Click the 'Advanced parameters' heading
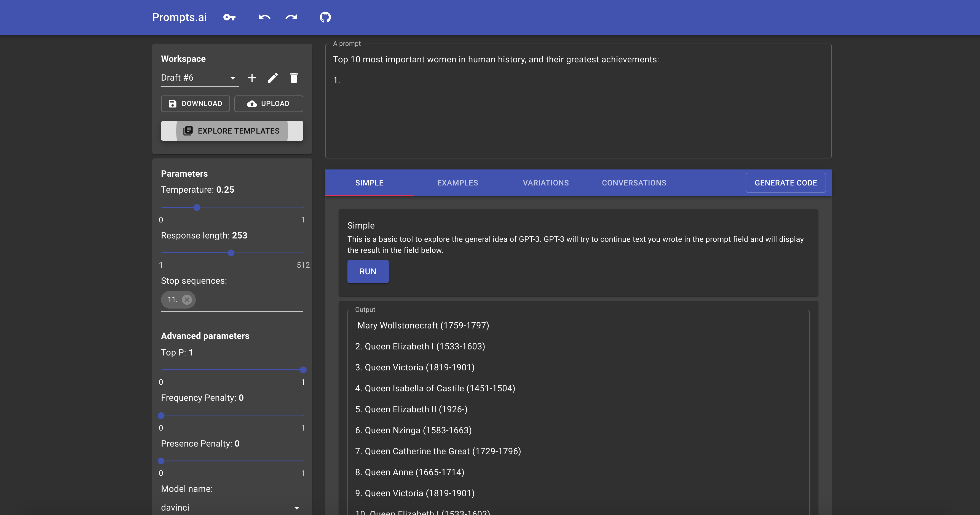 pos(205,336)
